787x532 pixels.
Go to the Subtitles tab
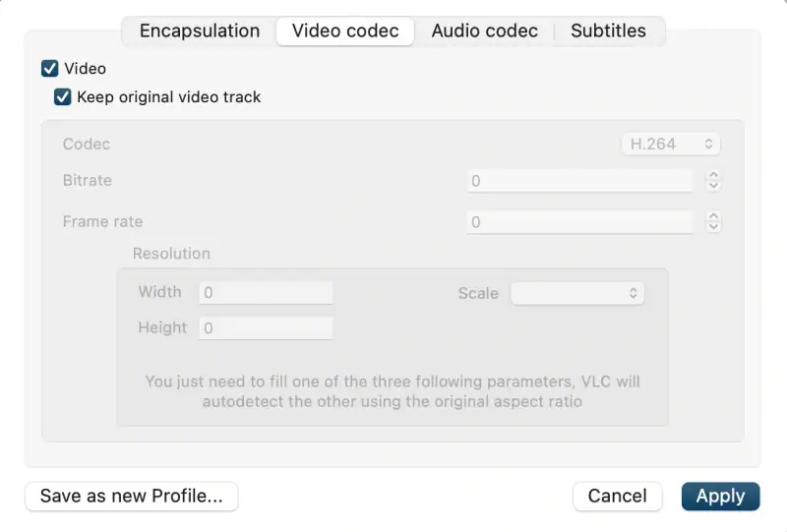coord(608,31)
